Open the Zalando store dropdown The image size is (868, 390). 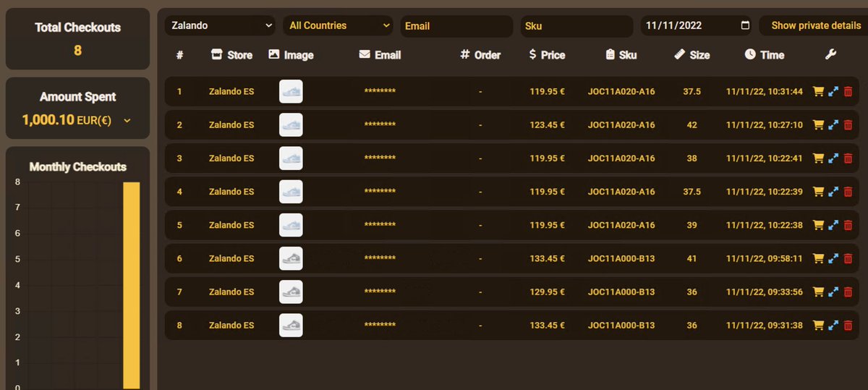[221, 25]
